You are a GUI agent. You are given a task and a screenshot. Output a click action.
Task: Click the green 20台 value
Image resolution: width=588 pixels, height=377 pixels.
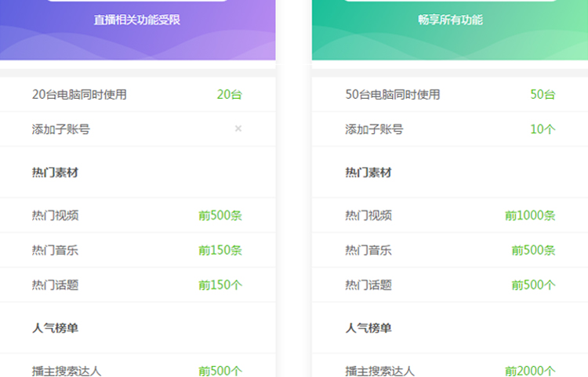[x=229, y=95]
